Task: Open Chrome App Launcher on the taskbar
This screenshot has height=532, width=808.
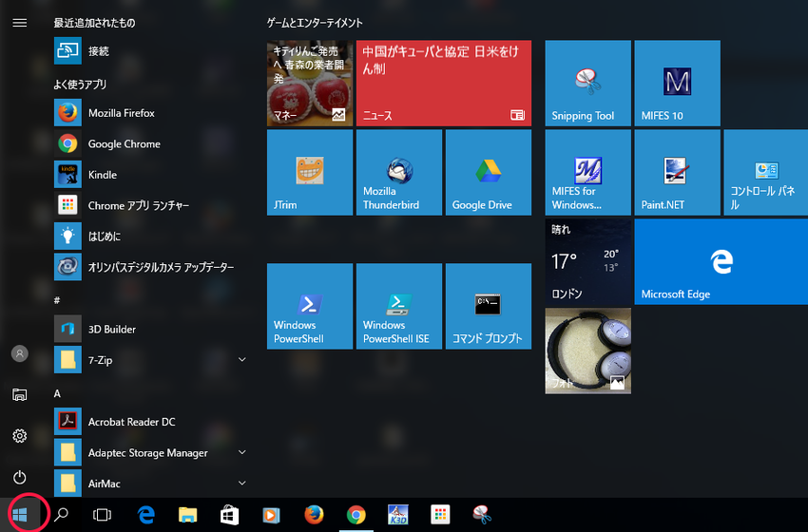Action: coord(440,514)
